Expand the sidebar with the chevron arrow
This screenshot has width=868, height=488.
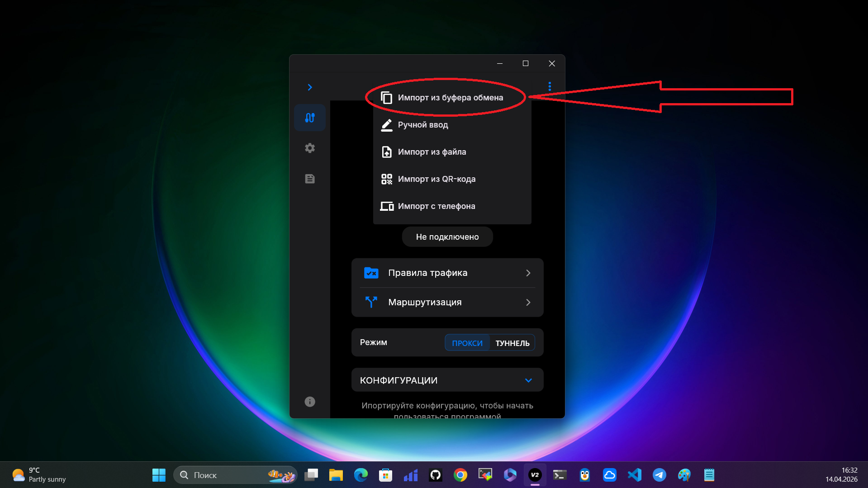310,87
